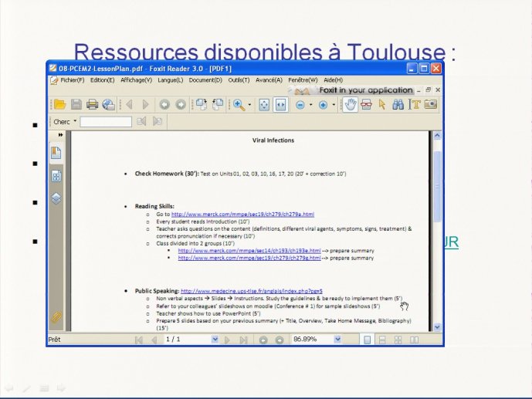Select Continuous page layout in status bar
The height and width of the screenshot is (399, 532).
(382, 340)
